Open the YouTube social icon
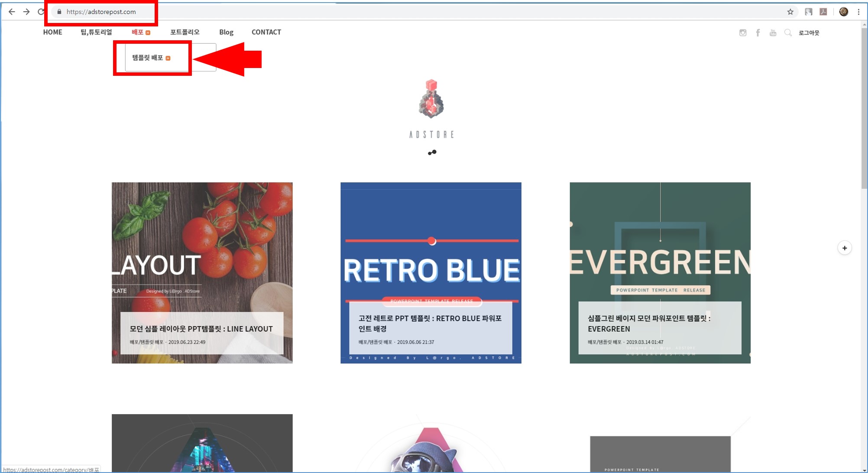Image resolution: width=868 pixels, height=473 pixels. [x=773, y=32]
